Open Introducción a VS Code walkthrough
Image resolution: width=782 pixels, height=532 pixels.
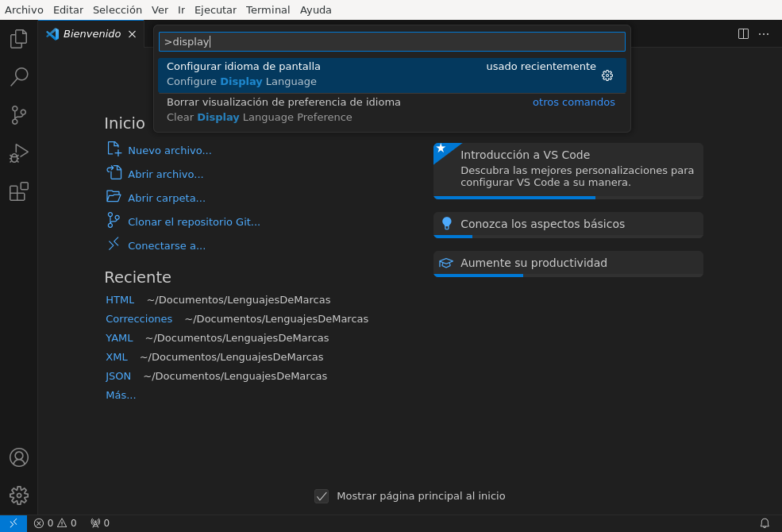[x=568, y=171]
